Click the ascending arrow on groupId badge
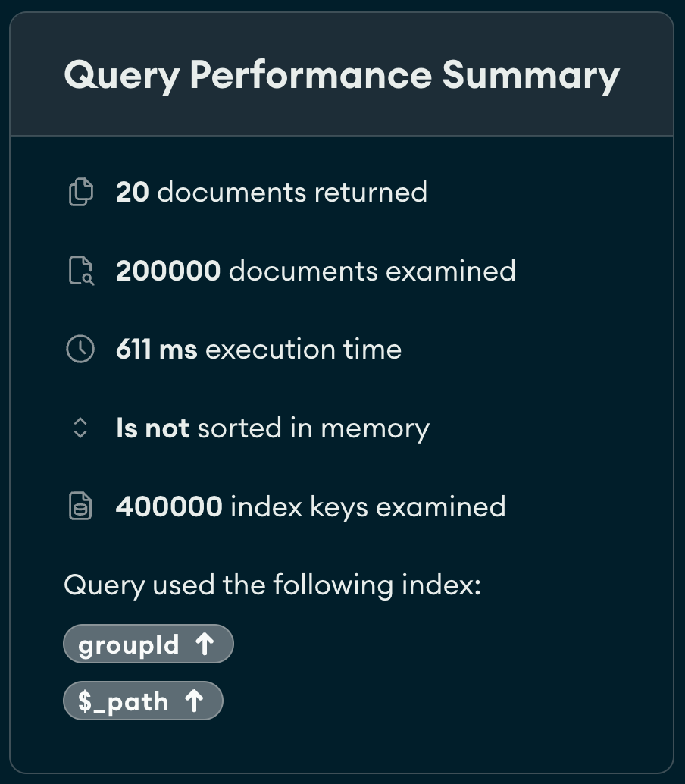The width and height of the screenshot is (685, 784). pyautogui.click(x=205, y=644)
